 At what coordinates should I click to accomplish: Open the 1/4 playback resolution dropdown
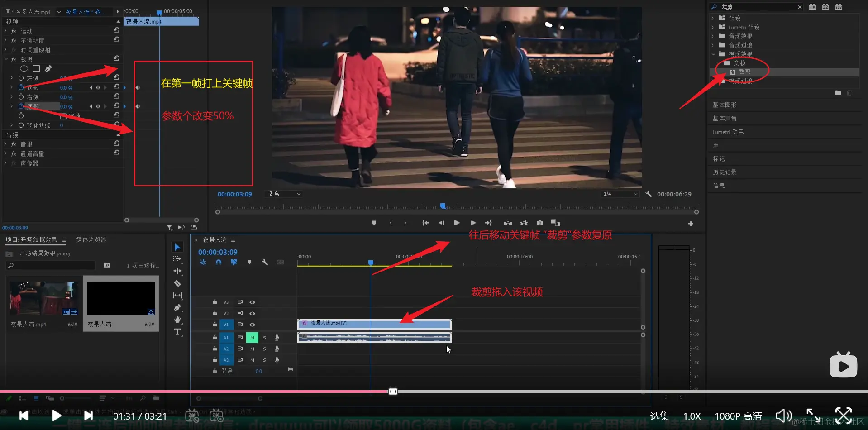tap(620, 194)
